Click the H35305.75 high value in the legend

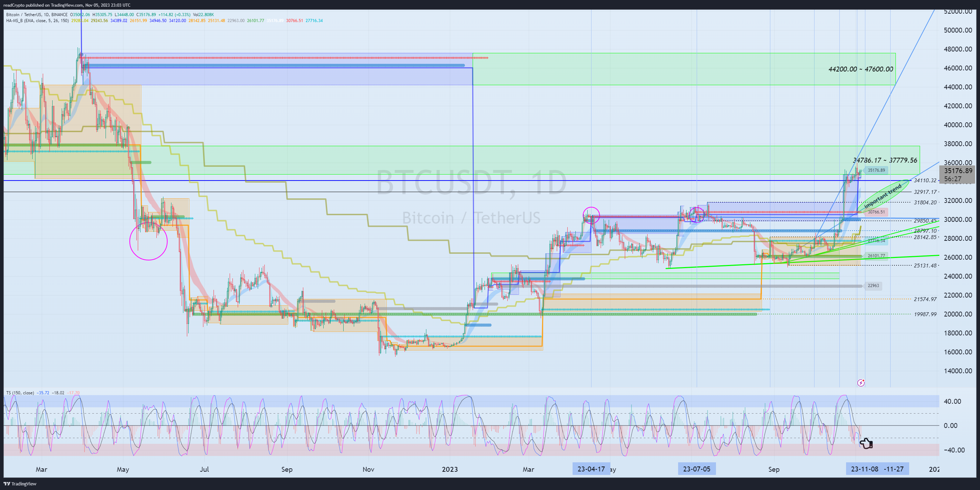coord(102,15)
